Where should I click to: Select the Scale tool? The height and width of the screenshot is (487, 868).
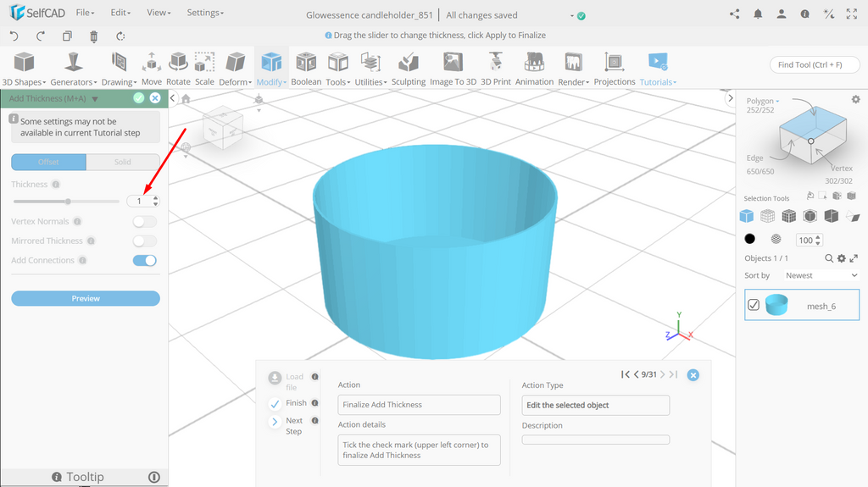pos(204,69)
